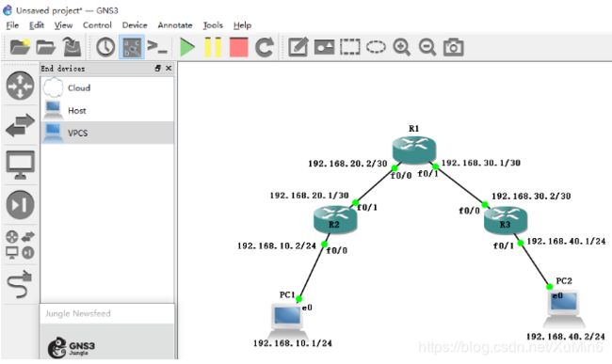Click the Add a note icon
The height and width of the screenshot is (364, 612).
click(x=298, y=47)
